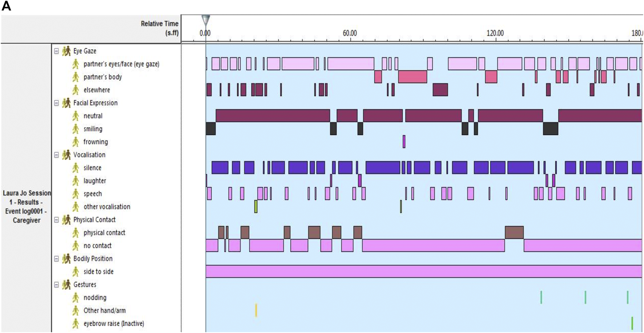The height and width of the screenshot is (333, 644).
Task: Collapse the Bodily Position group
Action: (56, 259)
